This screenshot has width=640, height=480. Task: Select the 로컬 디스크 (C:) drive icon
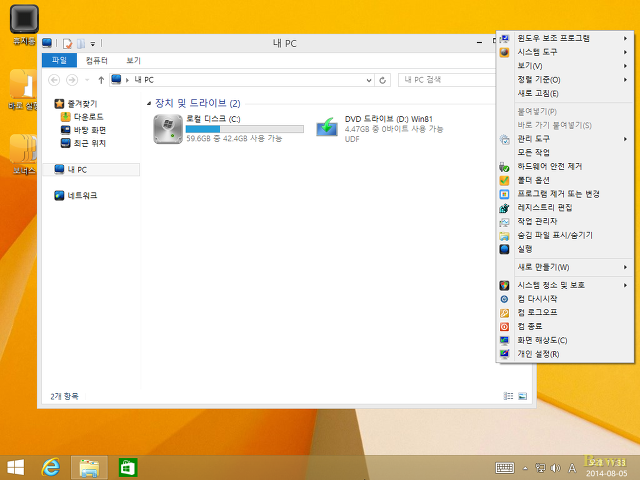(x=168, y=129)
